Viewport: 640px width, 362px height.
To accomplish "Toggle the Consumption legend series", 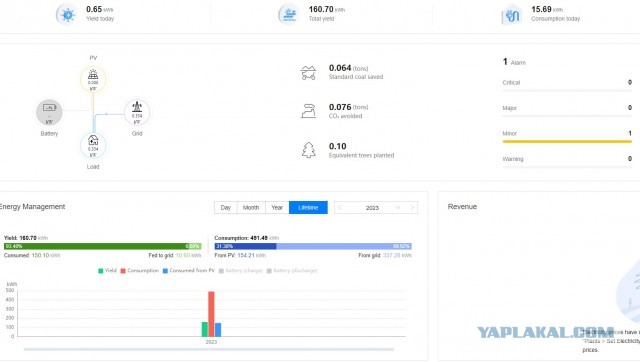I will click(140, 271).
